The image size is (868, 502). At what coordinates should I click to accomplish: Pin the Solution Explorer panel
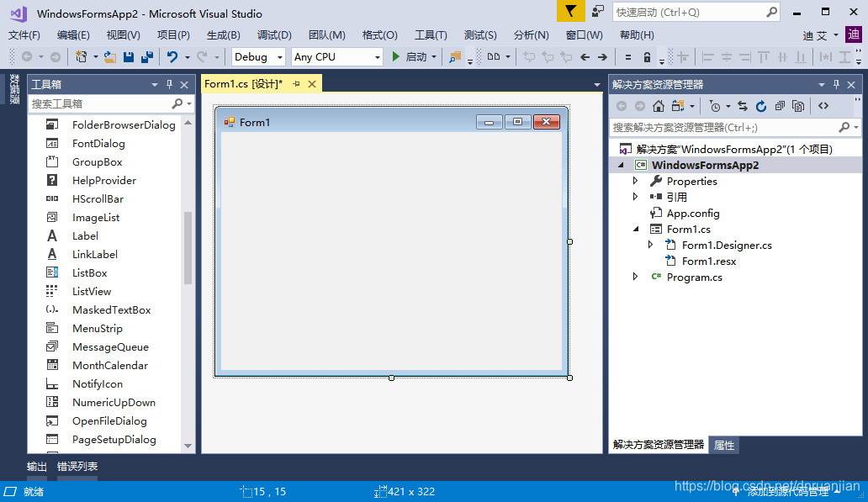[836, 84]
